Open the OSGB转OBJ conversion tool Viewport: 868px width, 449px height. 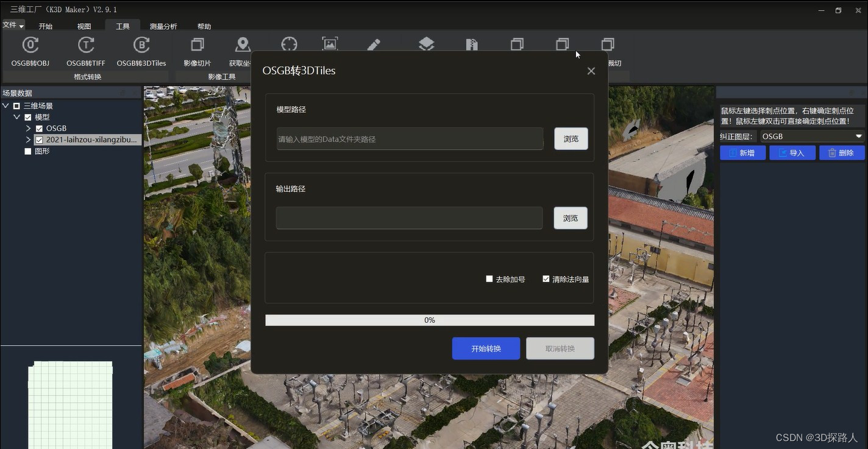[30, 51]
